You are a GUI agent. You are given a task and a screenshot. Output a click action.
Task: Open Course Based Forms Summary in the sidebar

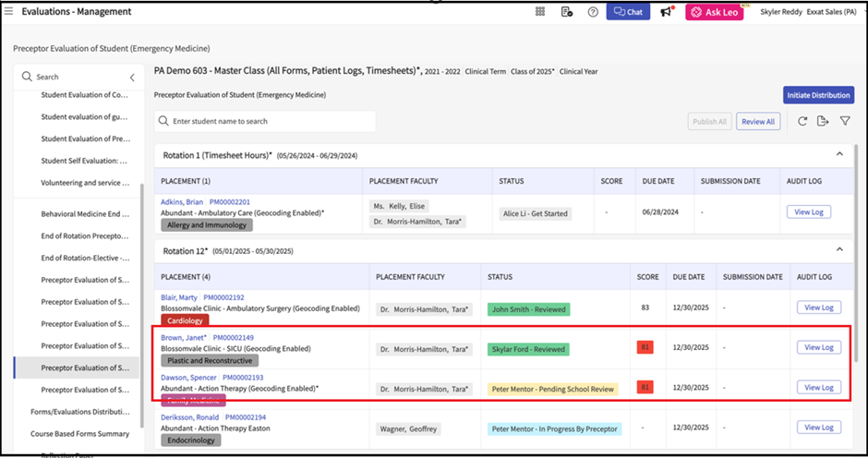(79, 434)
